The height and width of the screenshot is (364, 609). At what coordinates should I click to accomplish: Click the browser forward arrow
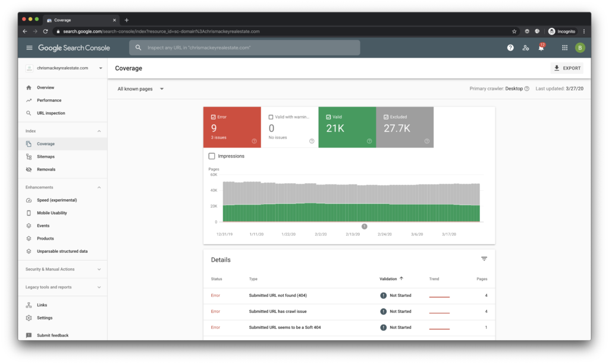pos(35,32)
